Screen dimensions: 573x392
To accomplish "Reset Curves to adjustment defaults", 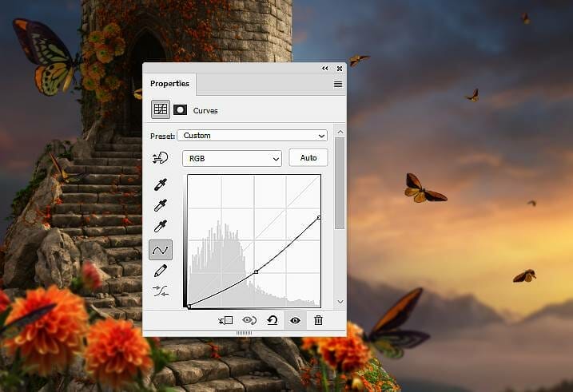I will tap(273, 320).
